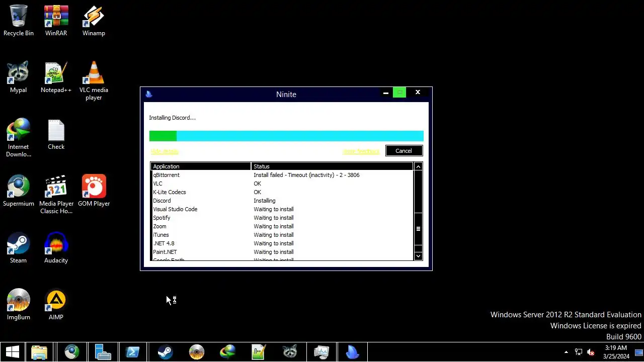This screenshot has height=362, width=644.
Task: Select the Check file on desktop
Action: coord(56,135)
